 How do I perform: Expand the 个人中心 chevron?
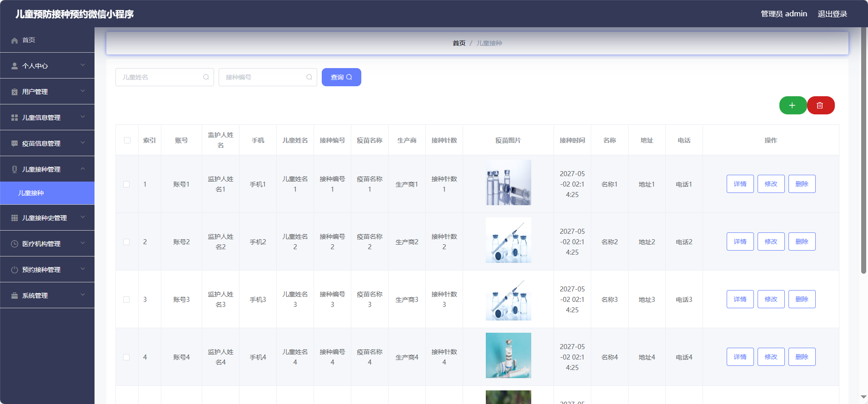click(83, 65)
